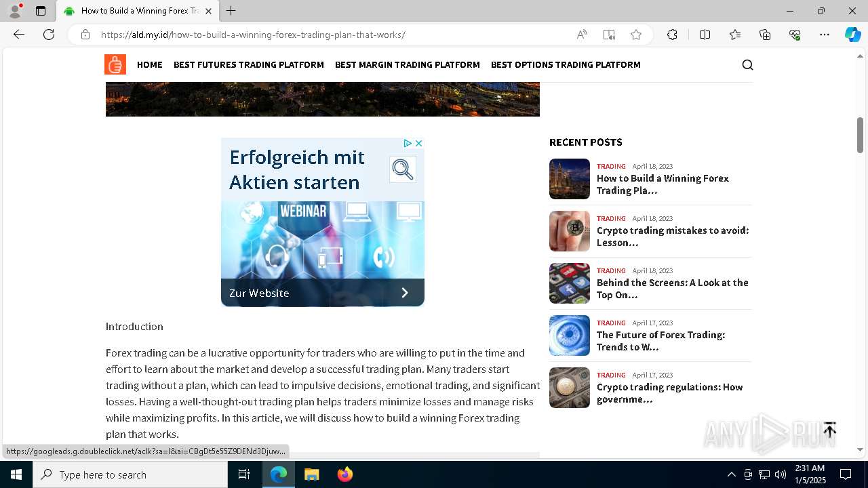868x488 pixels.
Task: Click the webinar ad image
Action: (323, 239)
